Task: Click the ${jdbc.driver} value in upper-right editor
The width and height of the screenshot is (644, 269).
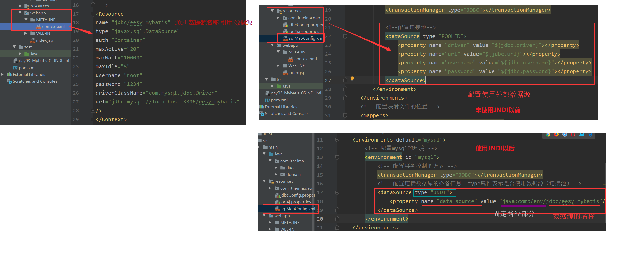Action: click(517, 45)
